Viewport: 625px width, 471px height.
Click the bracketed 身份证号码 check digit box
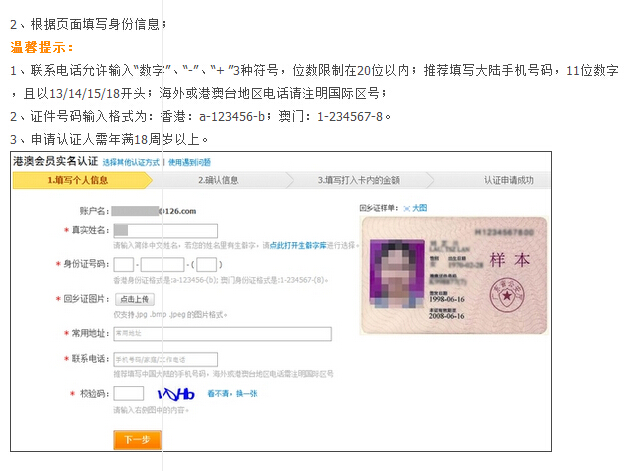coord(207,265)
